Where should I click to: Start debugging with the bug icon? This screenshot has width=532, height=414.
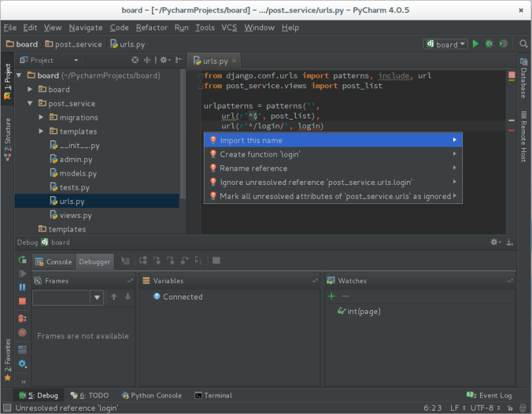pos(489,44)
